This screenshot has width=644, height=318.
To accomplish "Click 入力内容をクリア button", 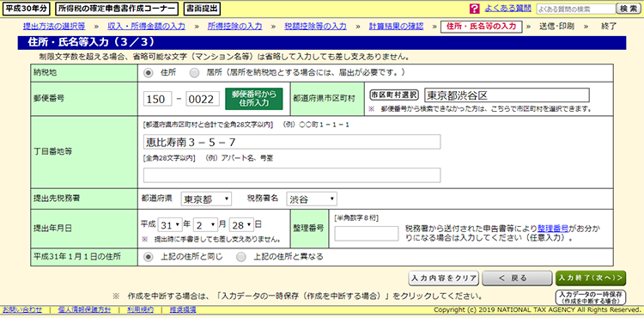I will [444, 278].
